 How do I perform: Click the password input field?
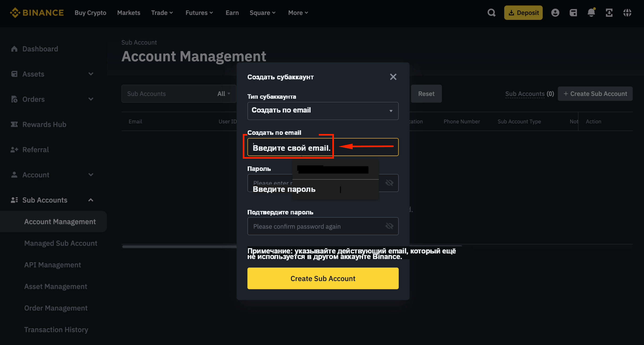[323, 183]
